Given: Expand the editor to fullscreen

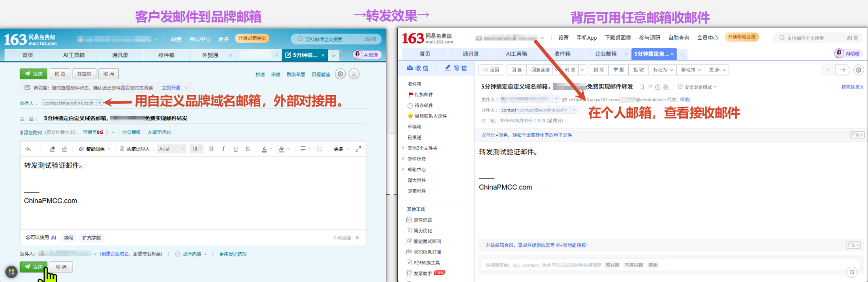Looking at the screenshot, I should (358, 149).
